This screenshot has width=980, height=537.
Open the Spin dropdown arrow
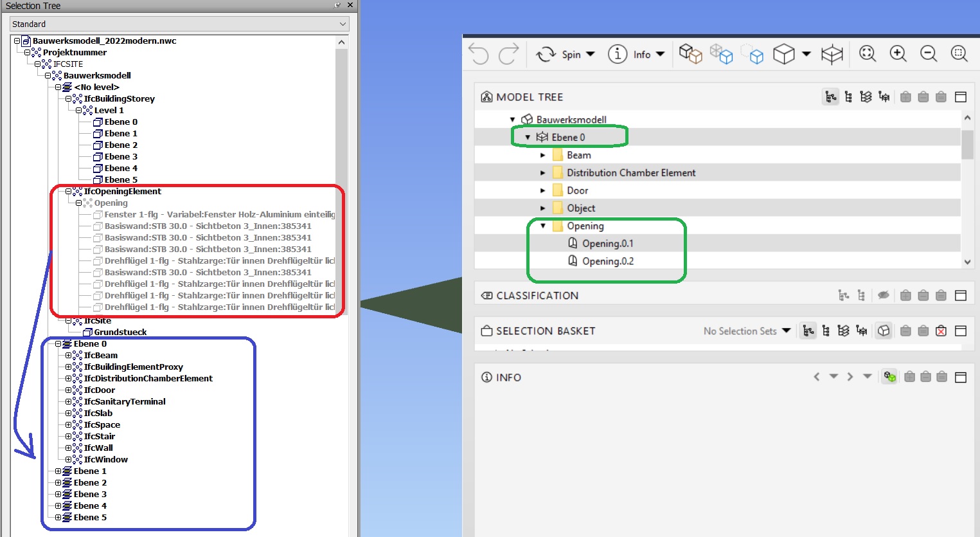tap(591, 54)
